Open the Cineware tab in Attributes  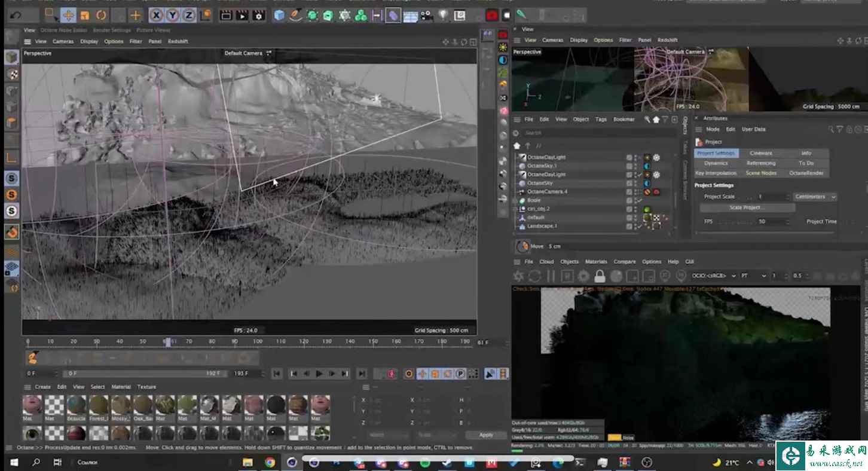pyautogui.click(x=761, y=154)
